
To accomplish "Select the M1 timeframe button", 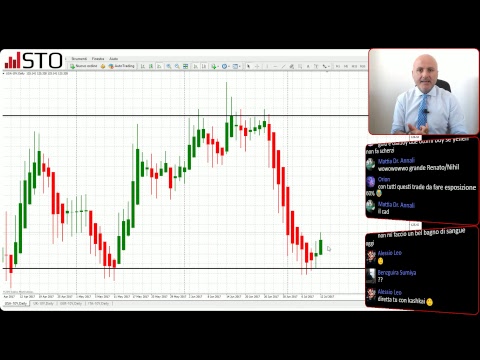I will click(338, 66).
